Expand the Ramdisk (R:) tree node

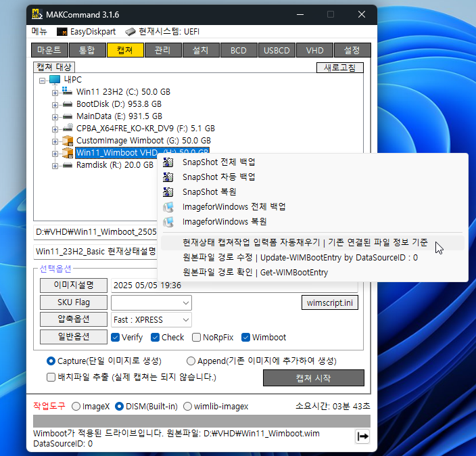(55, 166)
